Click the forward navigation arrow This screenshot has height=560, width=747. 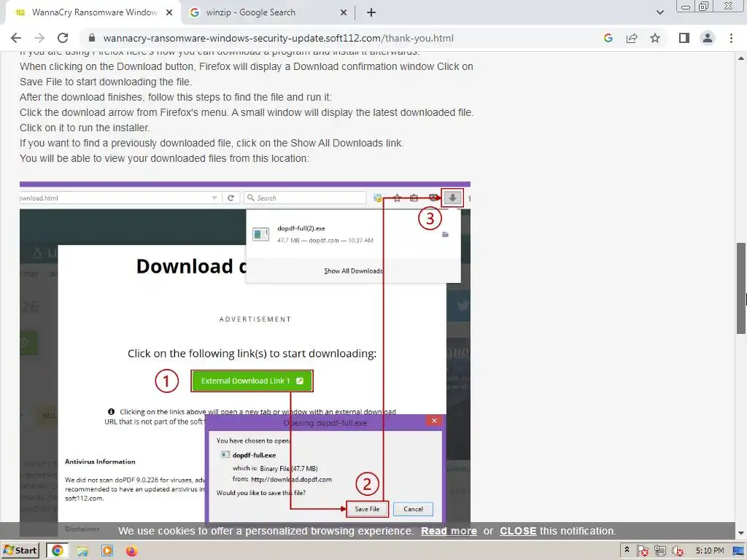pos(39,38)
